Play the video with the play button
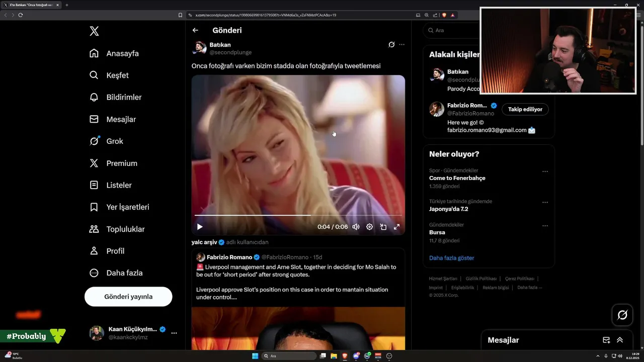Viewport: 644px width, 362px height. [x=200, y=227]
